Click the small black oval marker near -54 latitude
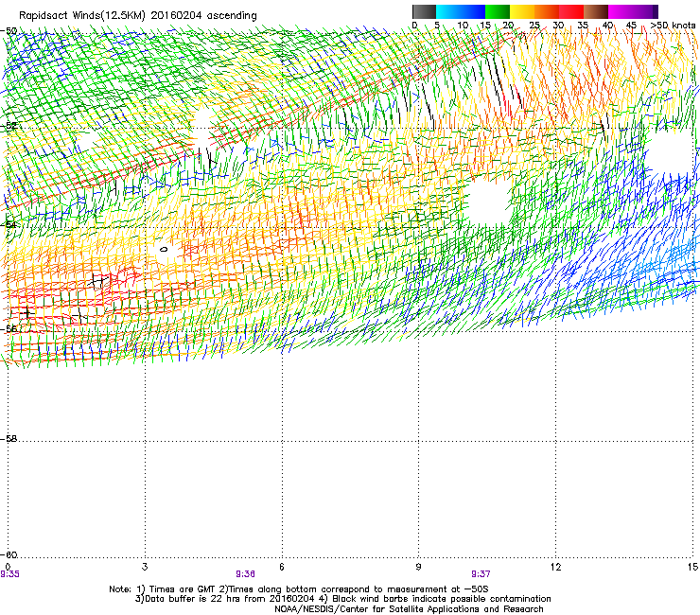 click(164, 249)
